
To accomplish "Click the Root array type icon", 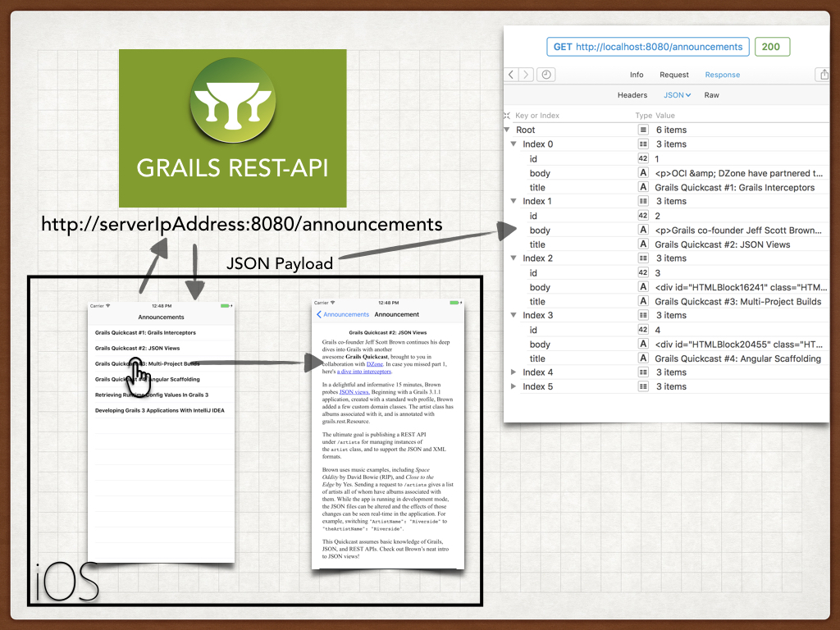I will (x=643, y=130).
